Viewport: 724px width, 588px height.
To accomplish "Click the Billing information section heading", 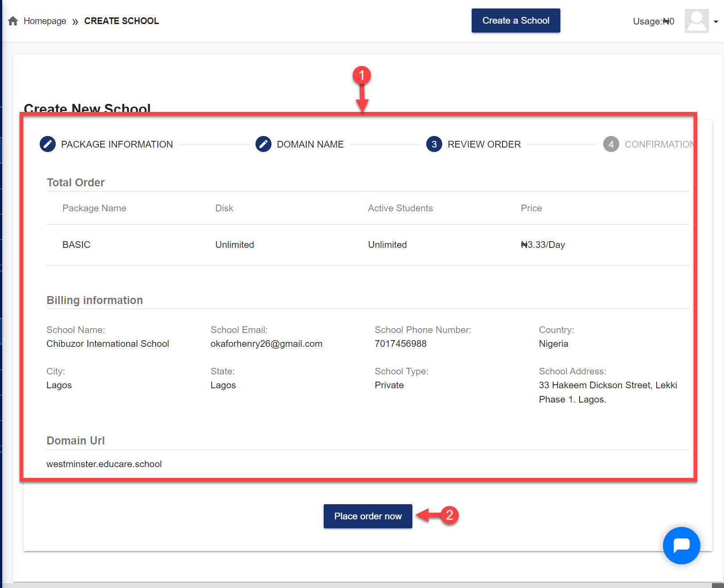I will (95, 300).
